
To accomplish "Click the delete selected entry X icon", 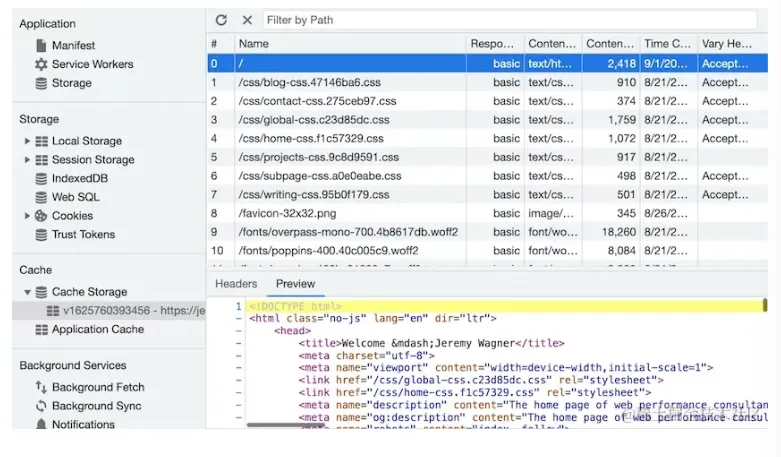I will pos(247,20).
